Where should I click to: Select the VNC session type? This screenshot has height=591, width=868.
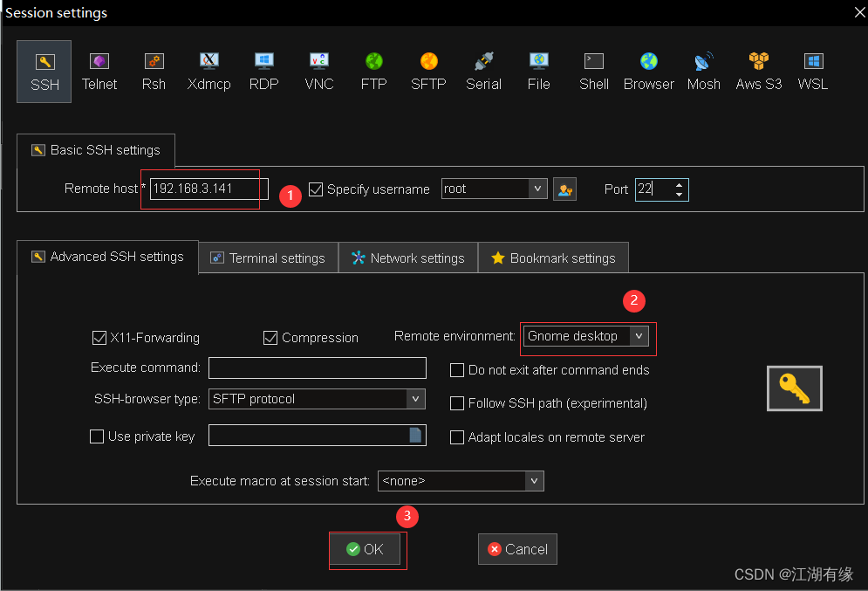click(319, 72)
